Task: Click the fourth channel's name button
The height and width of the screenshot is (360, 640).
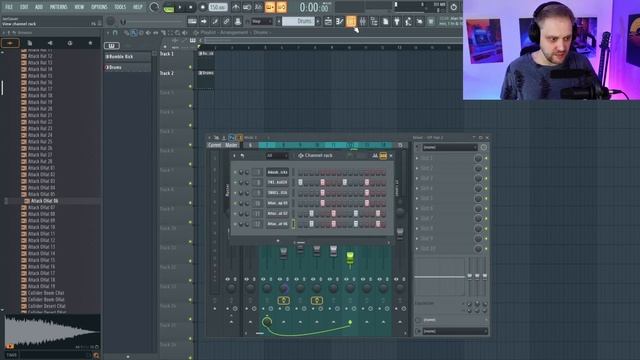Action: [278, 203]
